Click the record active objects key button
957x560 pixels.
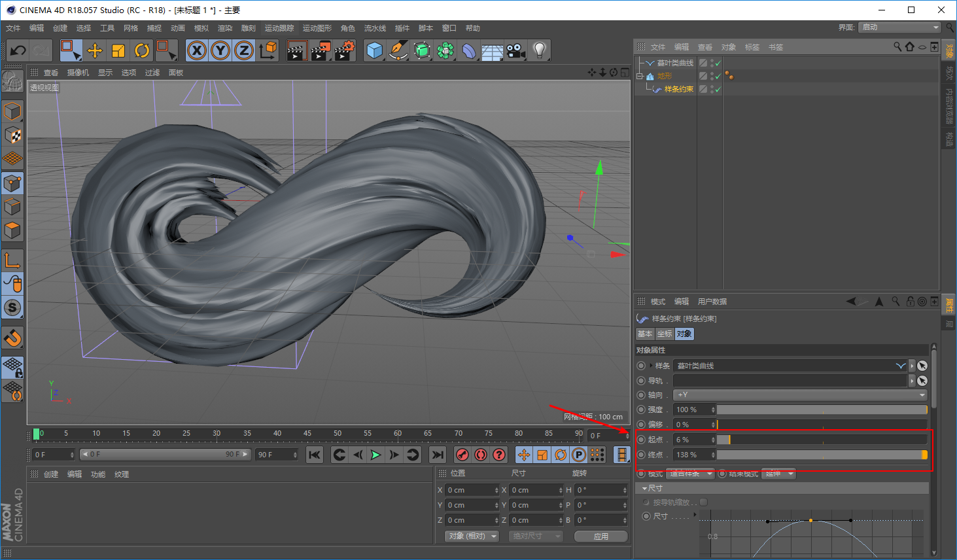(x=462, y=455)
